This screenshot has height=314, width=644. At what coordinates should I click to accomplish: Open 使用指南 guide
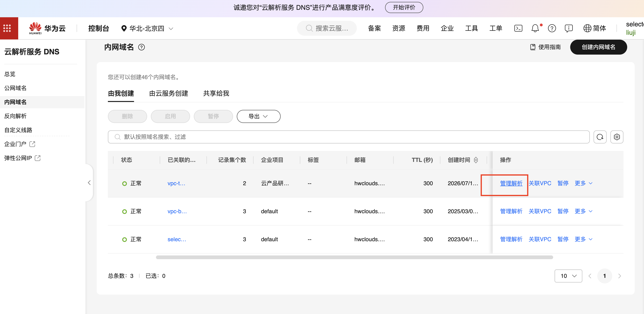click(x=545, y=47)
